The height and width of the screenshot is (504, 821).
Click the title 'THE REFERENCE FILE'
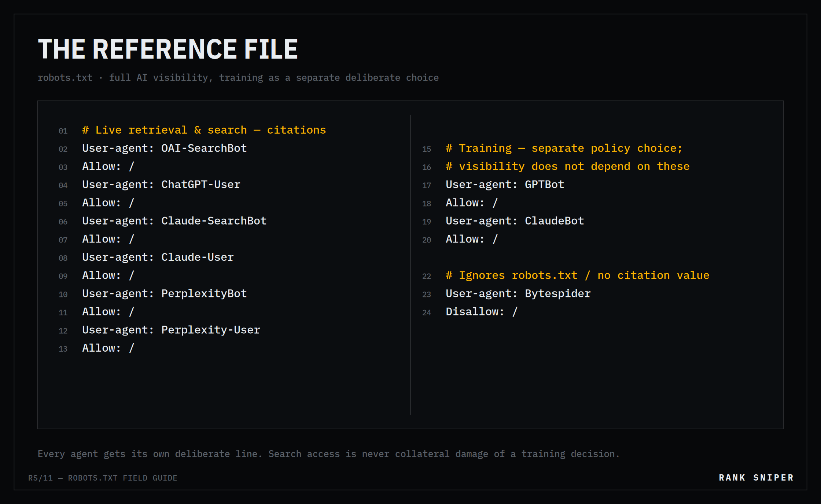pyautogui.click(x=168, y=49)
